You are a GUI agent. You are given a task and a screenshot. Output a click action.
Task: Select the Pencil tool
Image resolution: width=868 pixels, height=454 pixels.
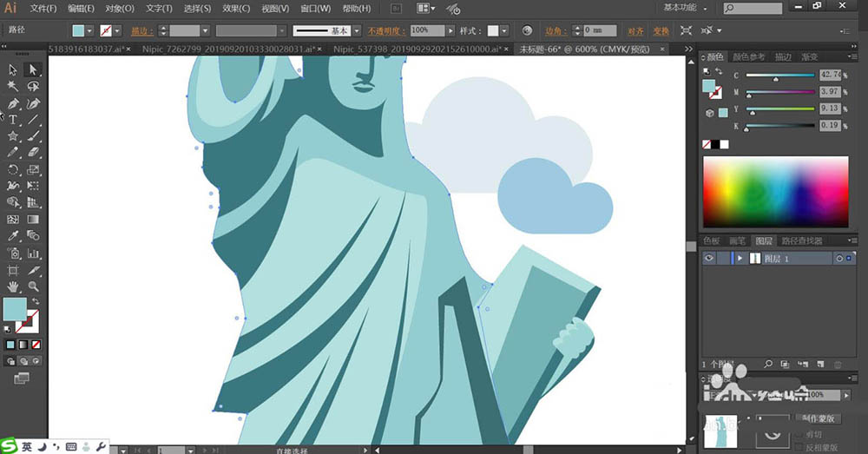pyautogui.click(x=13, y=153)
